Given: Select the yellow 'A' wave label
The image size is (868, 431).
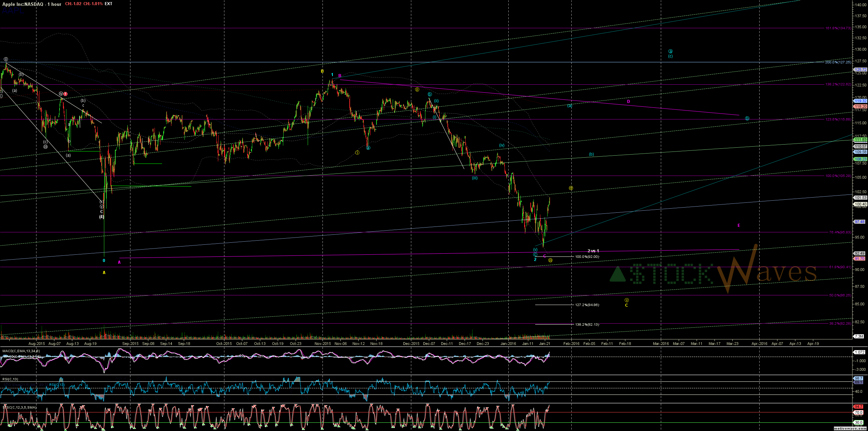Looking at the screenshot, I should [104, 273].
